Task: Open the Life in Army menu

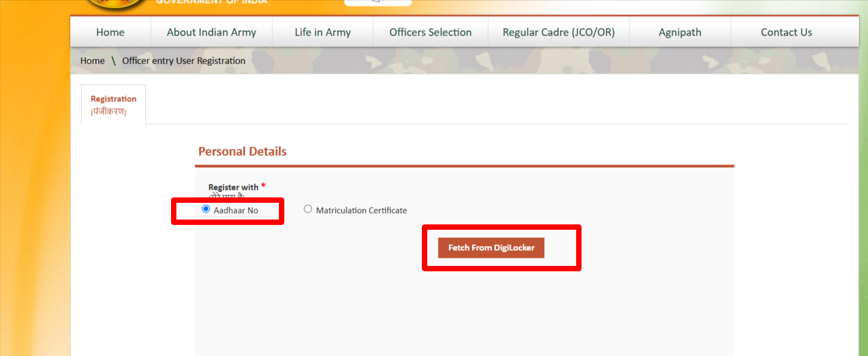Action: click(323, 32)
